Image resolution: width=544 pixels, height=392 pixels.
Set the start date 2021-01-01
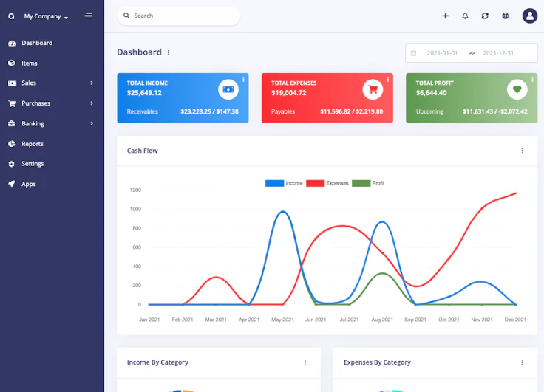pyautogui.click(x=442, y=53)
